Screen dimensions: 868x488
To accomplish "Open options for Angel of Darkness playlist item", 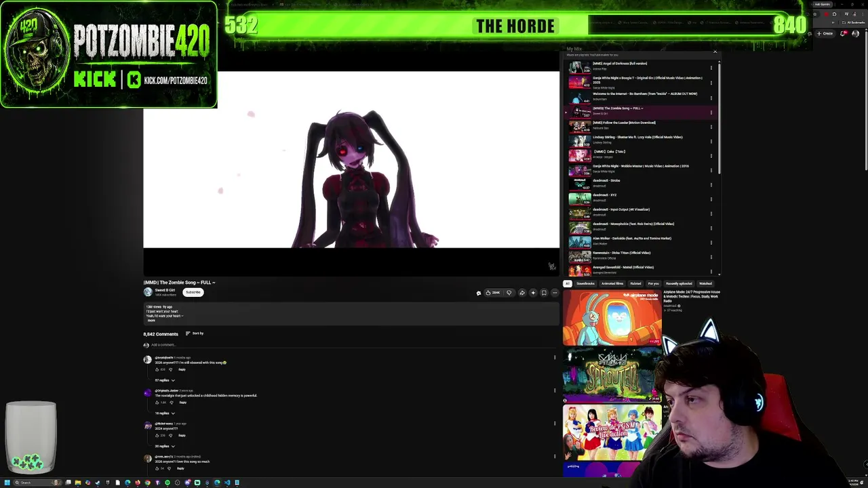I will click(711, 68).
